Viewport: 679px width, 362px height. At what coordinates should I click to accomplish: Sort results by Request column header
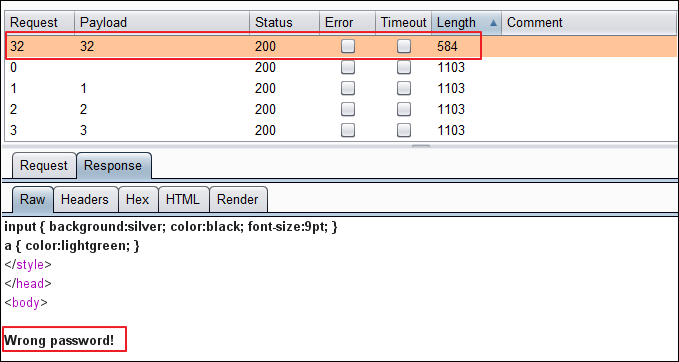[39, 23]
